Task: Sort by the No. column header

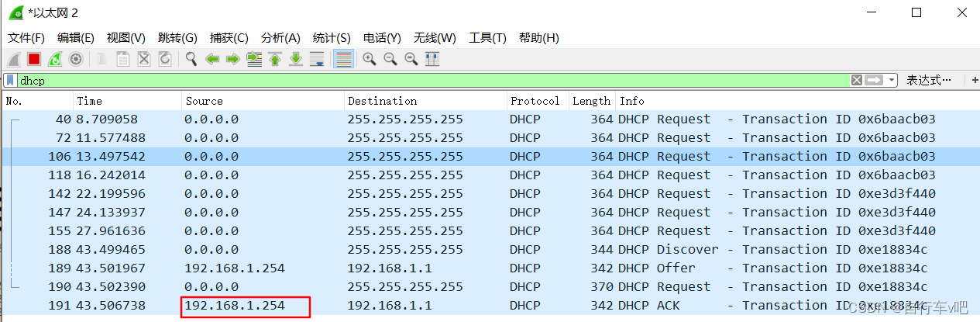Action: (38, 101)
